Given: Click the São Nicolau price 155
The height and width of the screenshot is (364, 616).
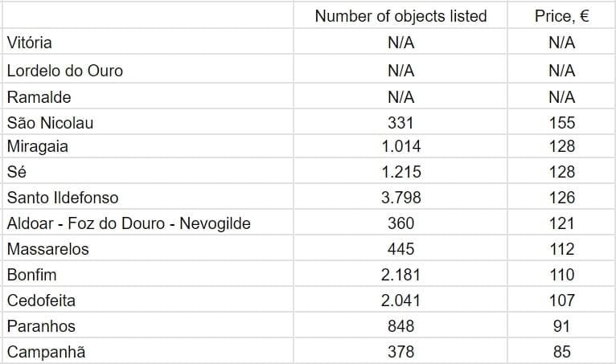Looking at the screenshot, I should tap(562, 123).
